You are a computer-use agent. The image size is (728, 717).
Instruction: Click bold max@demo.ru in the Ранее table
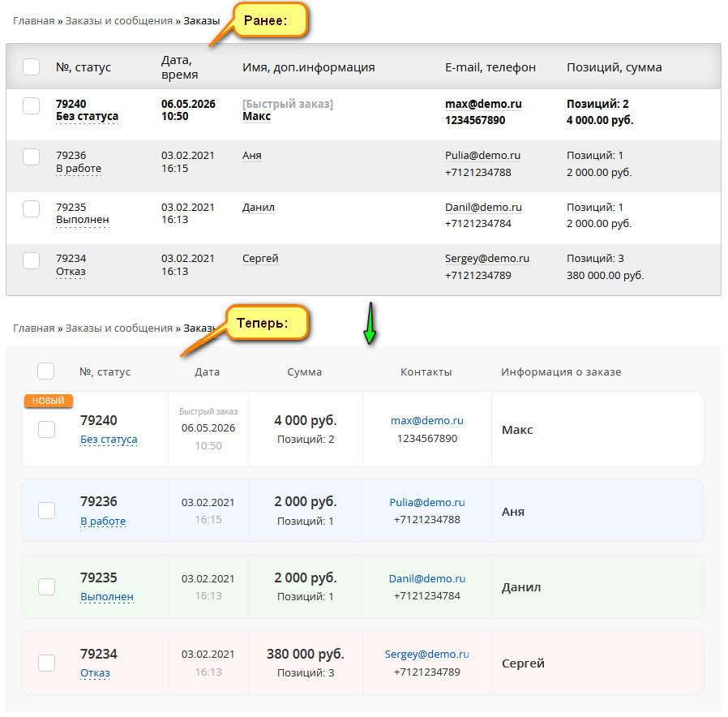tap(483, 104)
